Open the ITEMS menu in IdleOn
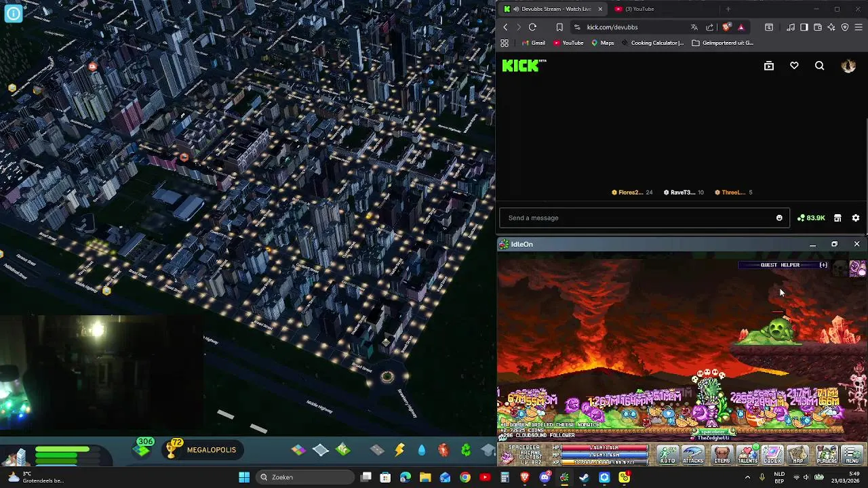The width and height of the screenshot is (868, 488). 722,454
